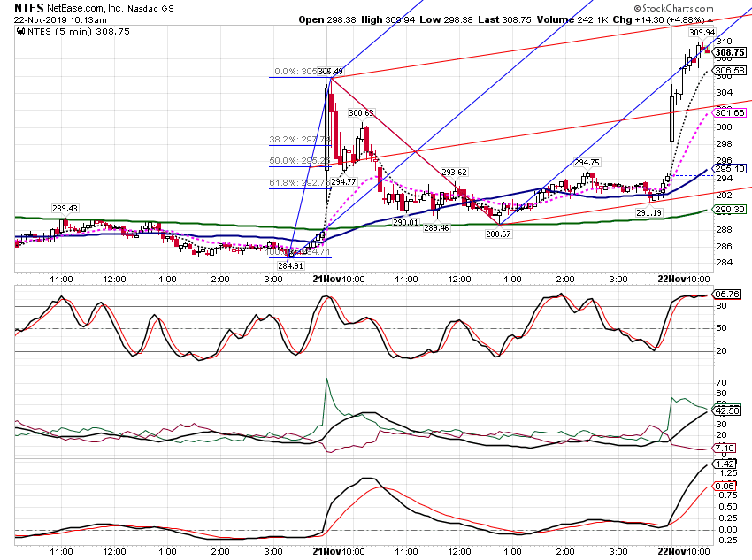Click the 294.77 price callout

[x=343, y=182]
